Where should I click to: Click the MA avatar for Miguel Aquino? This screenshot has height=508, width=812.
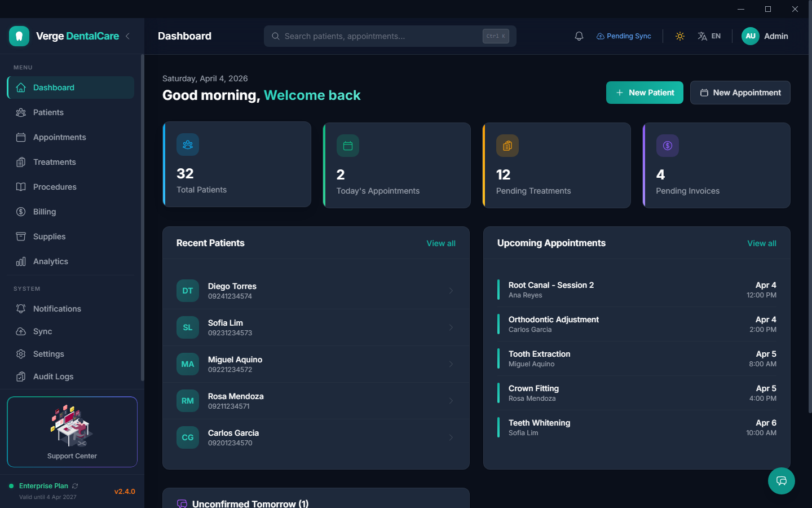(188, 364)
